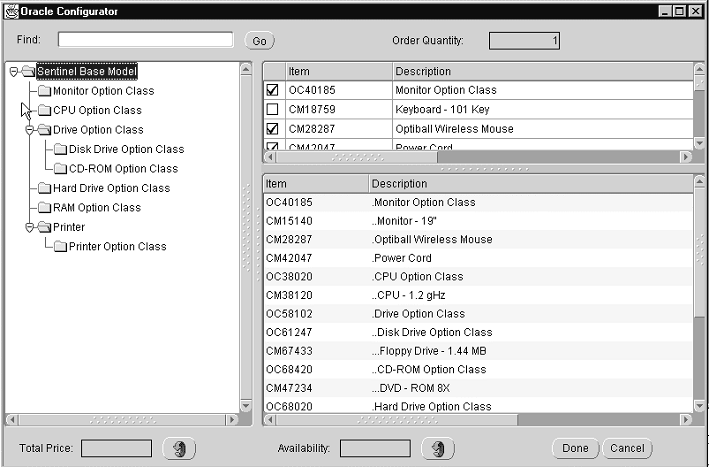Click the Disk Drive Option Class folder icon
710x468 pixels.
click(x=60, y=149)
